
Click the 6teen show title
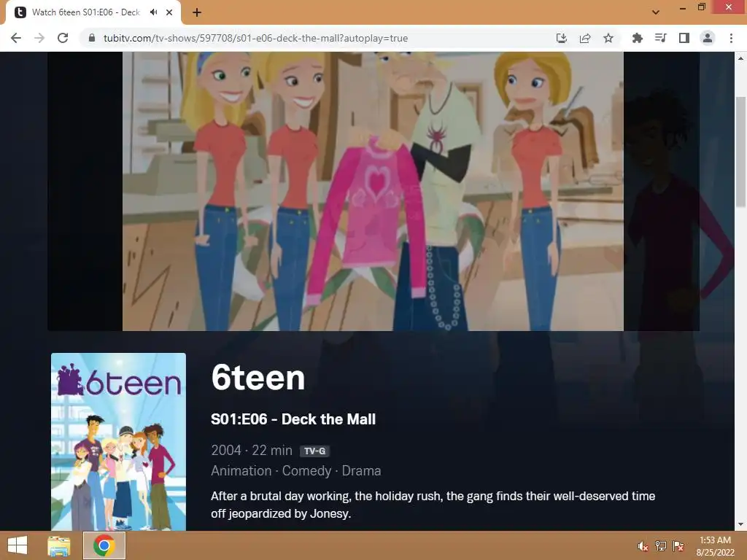(258, 378)
